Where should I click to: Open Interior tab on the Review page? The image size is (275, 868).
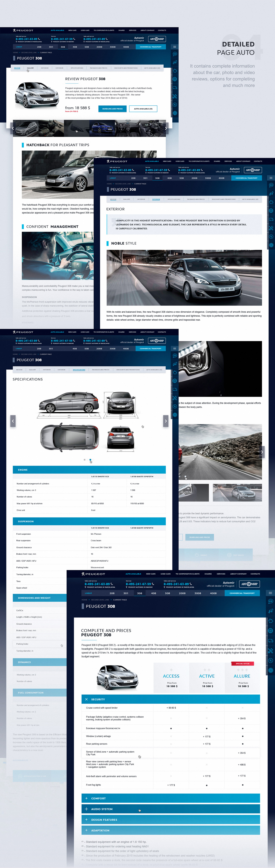tap(45, 68)
